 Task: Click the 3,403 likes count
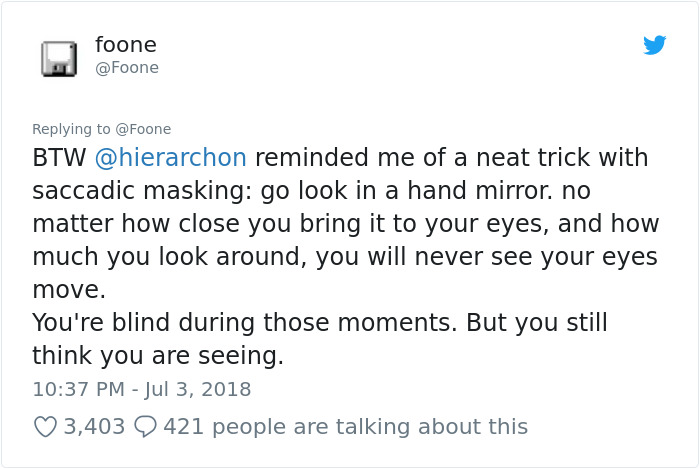click(x=94, y=427)
